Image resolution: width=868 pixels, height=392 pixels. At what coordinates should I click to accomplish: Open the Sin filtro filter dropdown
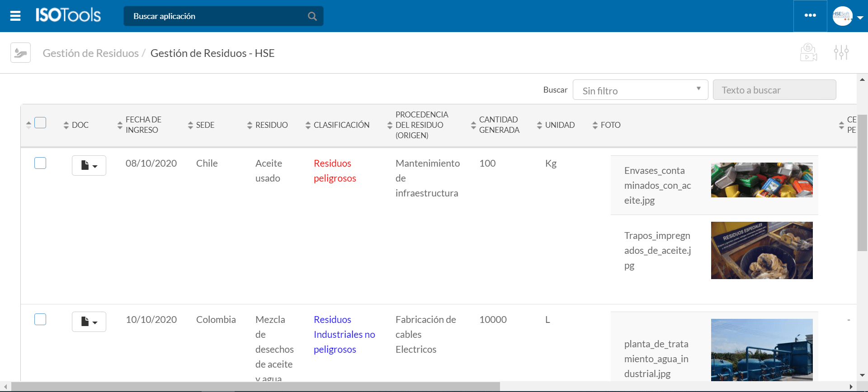[640, 90]
